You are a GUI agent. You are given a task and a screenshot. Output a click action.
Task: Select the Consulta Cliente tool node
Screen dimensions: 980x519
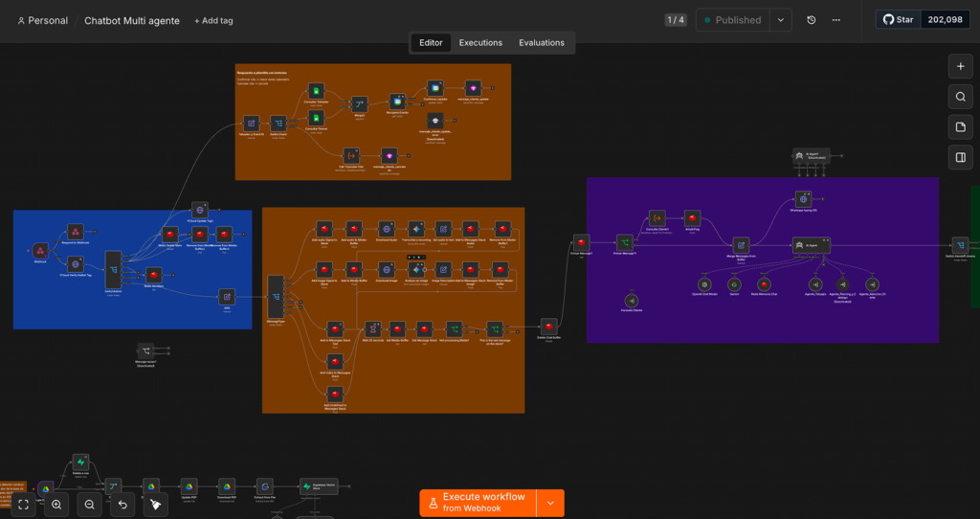click(632, 302)
